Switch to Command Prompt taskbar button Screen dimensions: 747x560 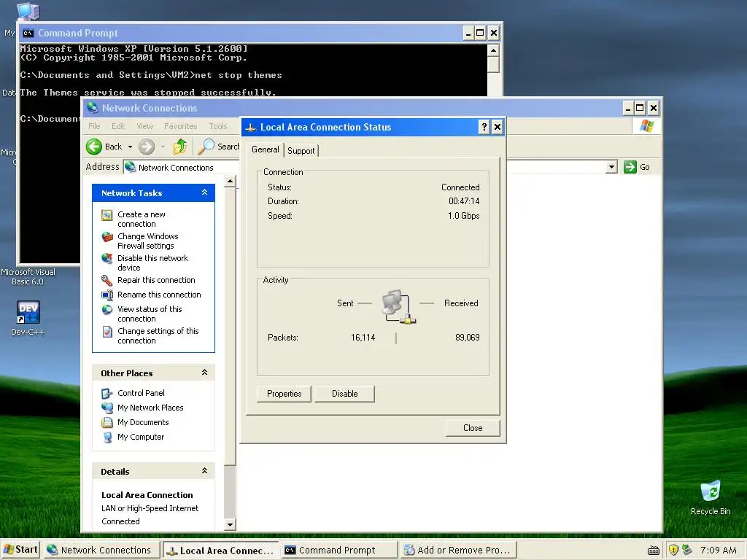coord(338,551)
